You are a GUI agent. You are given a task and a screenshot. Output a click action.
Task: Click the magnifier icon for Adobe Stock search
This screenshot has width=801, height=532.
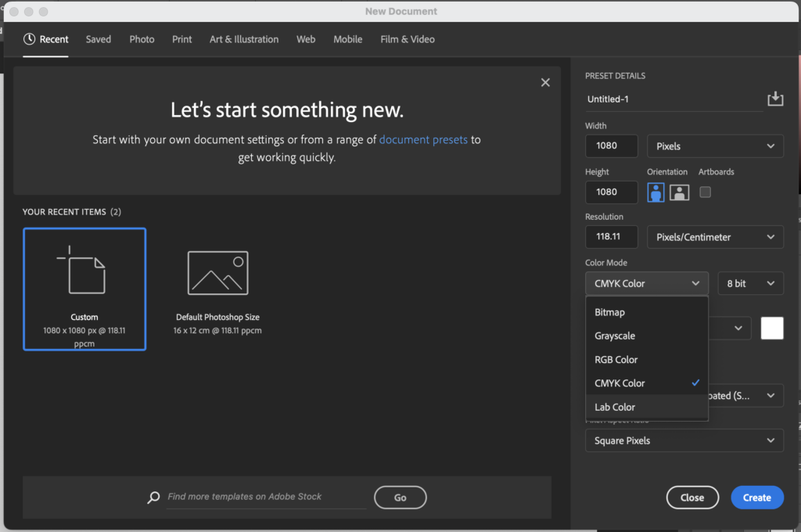[154, 498]
